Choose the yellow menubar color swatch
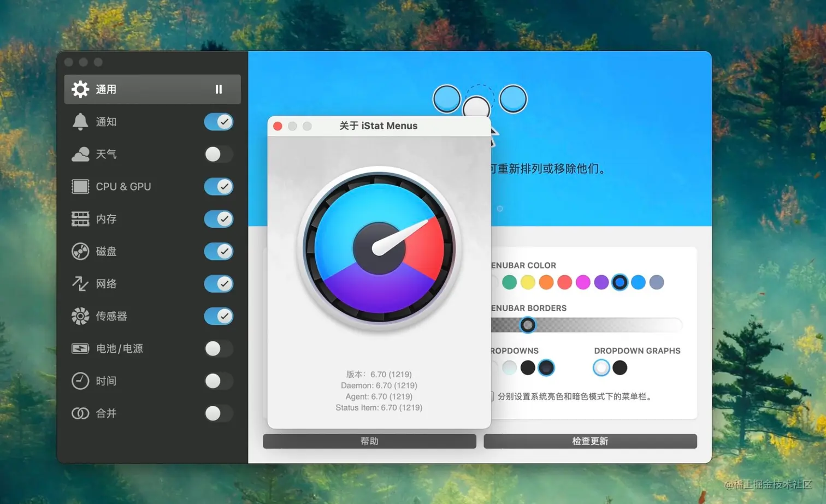The height and width of the screenshot is (504, 826). pos(528,282)
